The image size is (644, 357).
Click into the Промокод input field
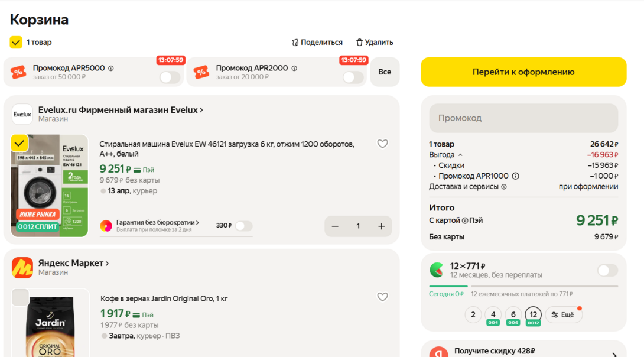[523, 118]
